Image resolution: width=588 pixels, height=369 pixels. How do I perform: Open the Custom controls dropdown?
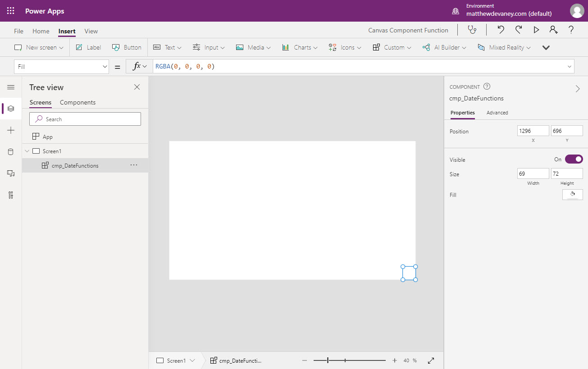392,47
